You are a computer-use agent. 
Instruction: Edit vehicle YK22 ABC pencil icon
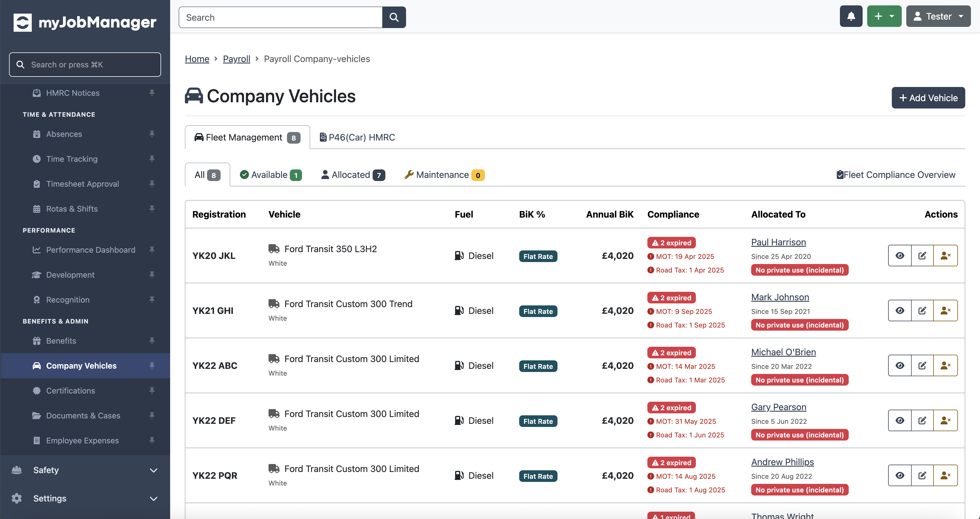point(922,365)
